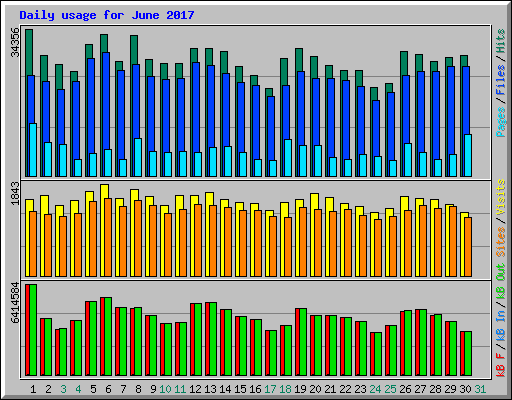
Task: Click the 34356 y-axis maximum label
Action: click(15, 43)
